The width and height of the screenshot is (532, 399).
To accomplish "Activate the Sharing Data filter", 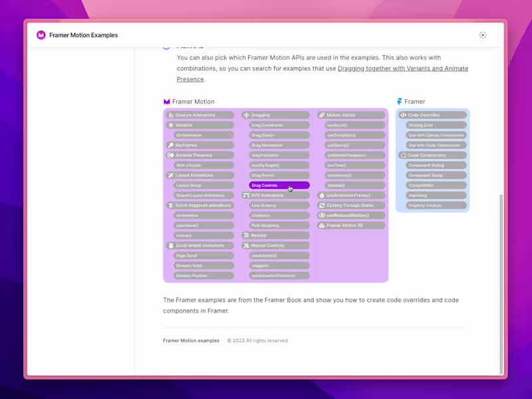I will [436, 125].
